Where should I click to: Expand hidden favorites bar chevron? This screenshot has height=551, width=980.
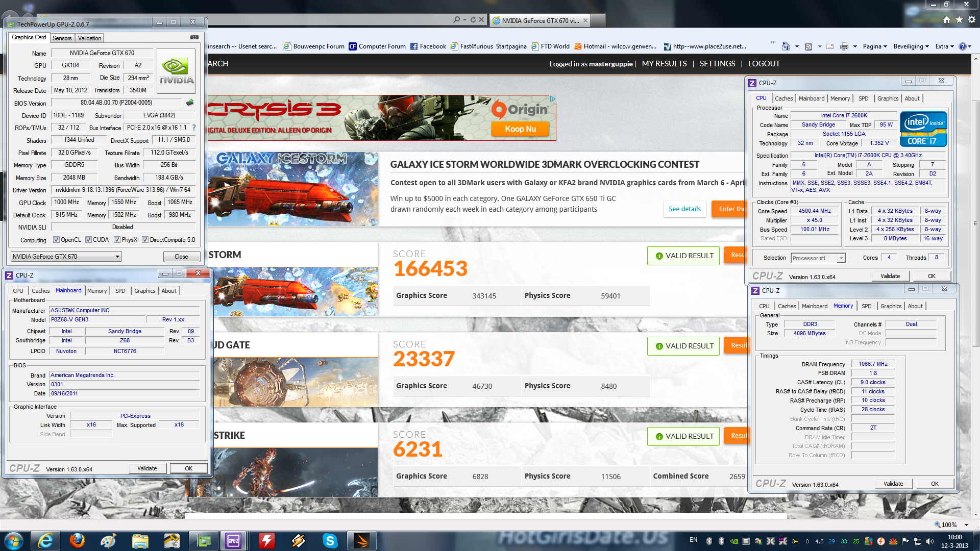pyautogui.click(x=772, y=42)
